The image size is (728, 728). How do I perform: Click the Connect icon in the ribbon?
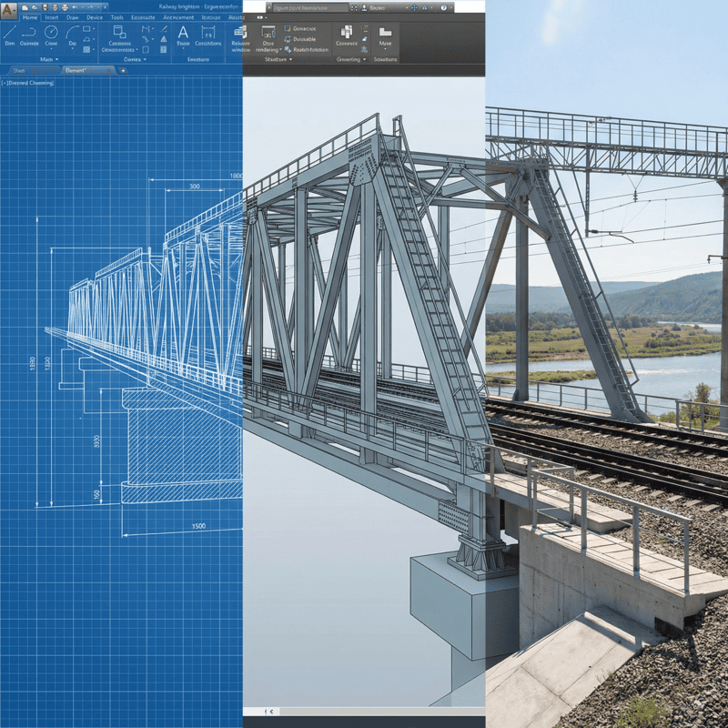(347, 36)
